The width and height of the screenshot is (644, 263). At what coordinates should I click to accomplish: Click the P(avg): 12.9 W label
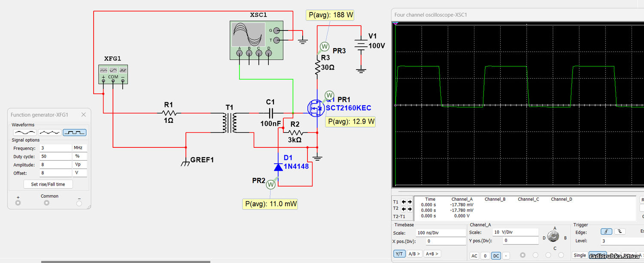click(351, 122)
